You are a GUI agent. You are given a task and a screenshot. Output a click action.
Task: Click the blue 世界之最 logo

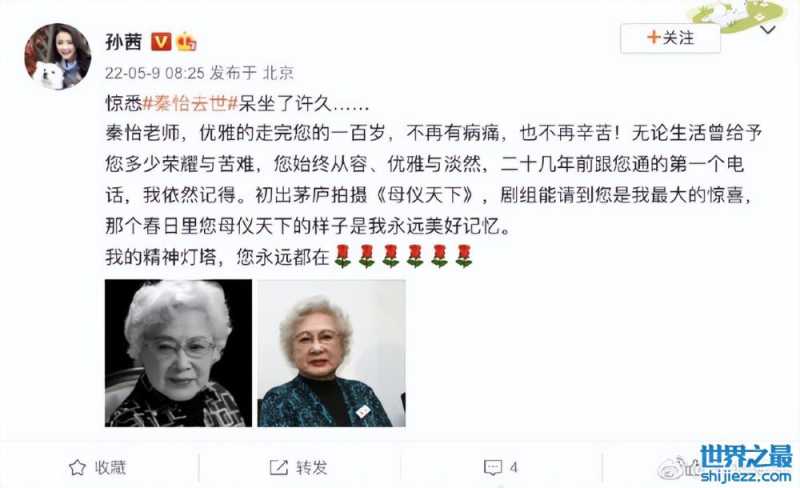[746, 456]
